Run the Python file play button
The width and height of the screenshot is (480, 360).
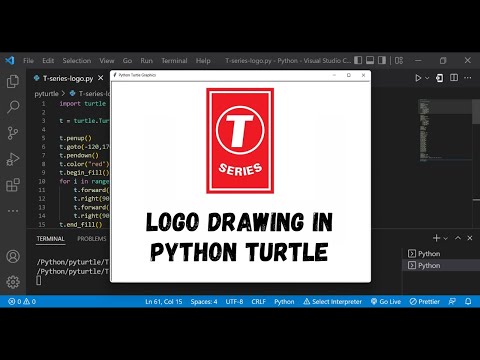418,78
